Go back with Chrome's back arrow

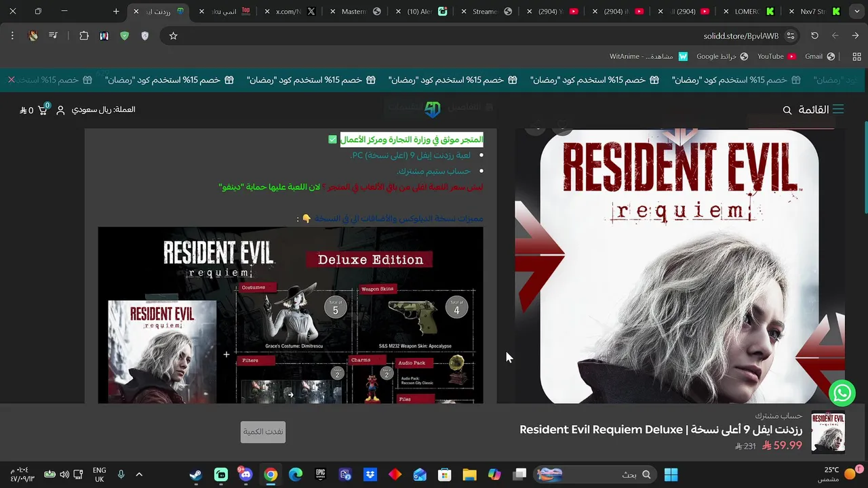tap(855, 36)
